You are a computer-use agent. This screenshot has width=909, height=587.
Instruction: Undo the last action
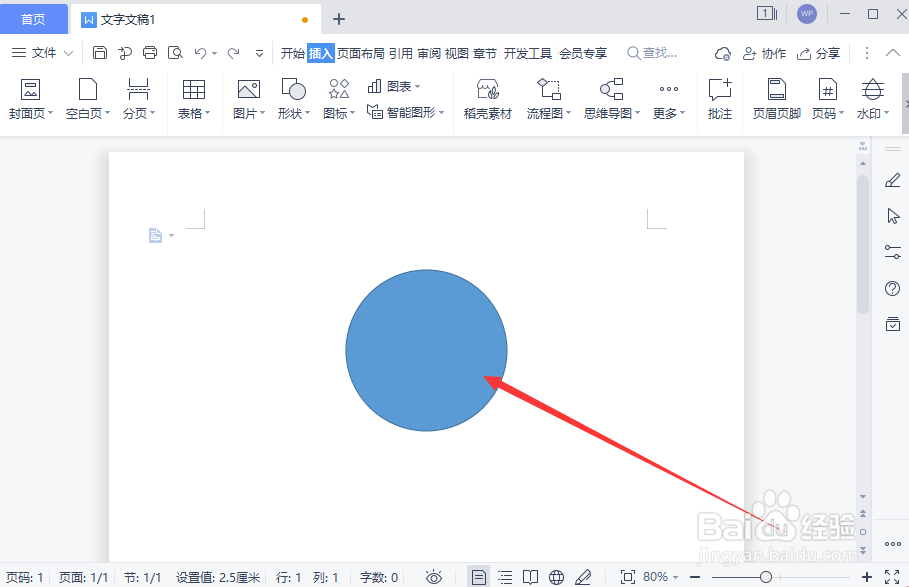point(201,53)
